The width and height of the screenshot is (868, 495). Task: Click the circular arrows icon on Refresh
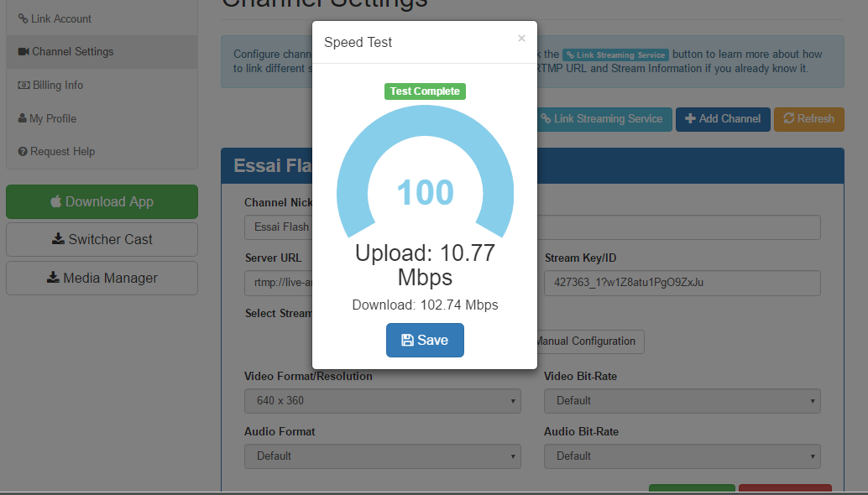coord(789,118)
